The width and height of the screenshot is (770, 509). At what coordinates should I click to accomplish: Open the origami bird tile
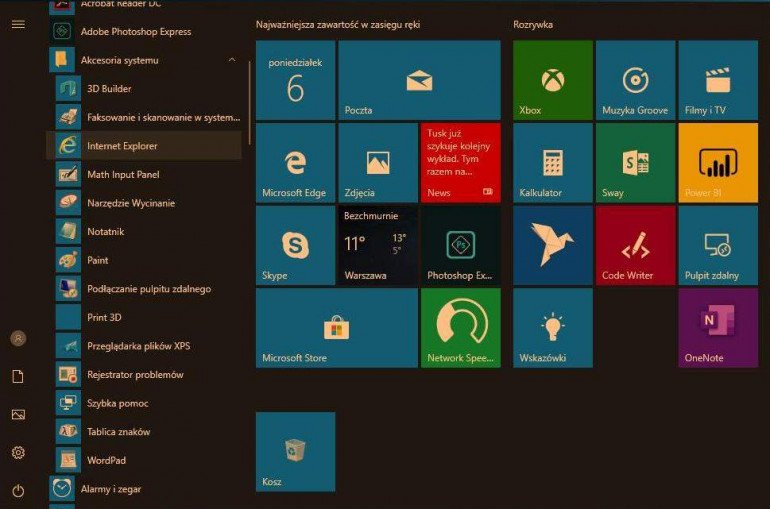click(553, 245)
